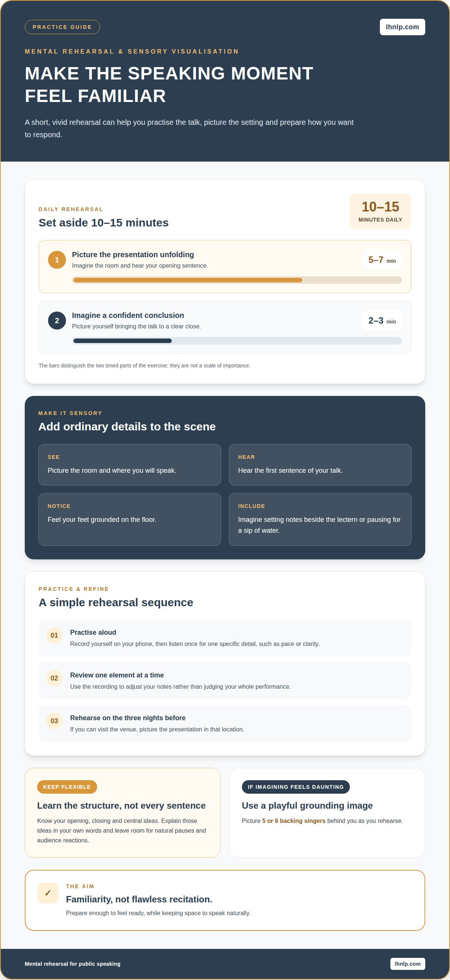The image size is (450, 980).
Task: Click the orange step 1 circle badge
Action: [57, 260]
